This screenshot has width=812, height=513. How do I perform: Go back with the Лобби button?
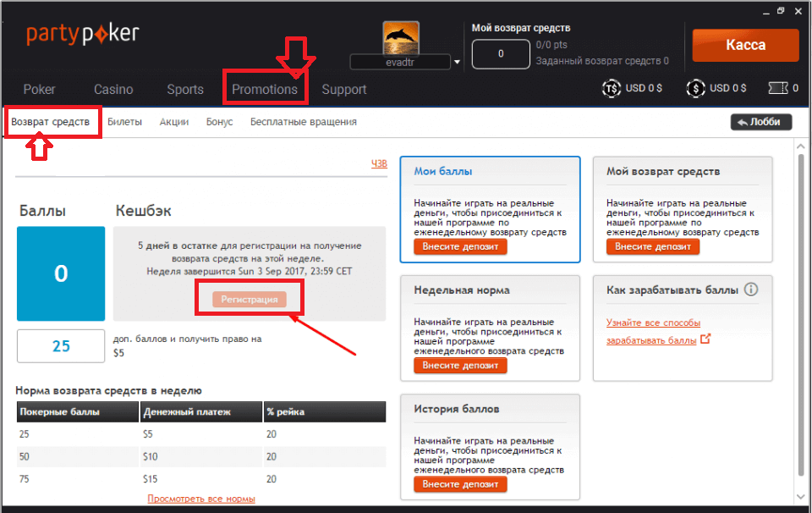760,122
